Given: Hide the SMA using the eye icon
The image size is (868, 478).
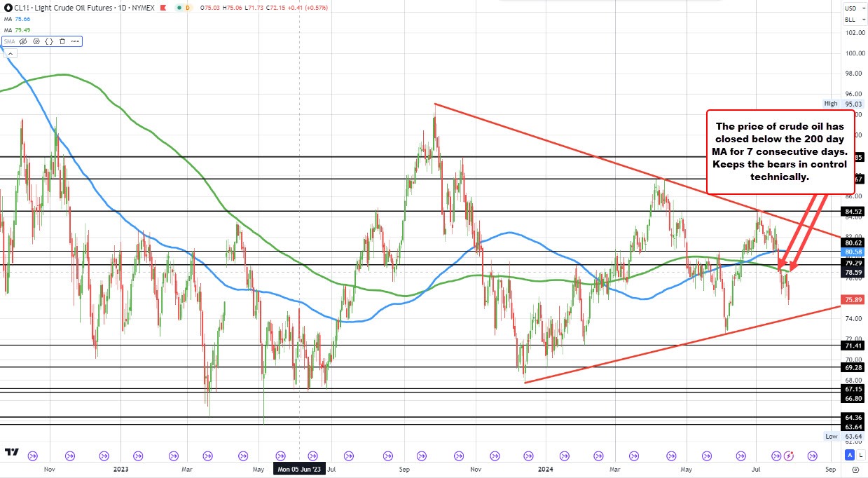Looking at the screenshot, I should [x=22, y=41].
